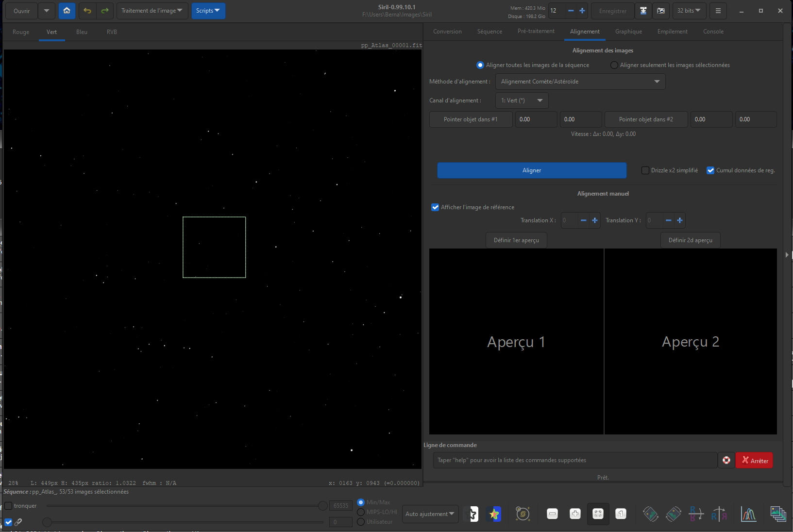Open Méthode d'alignement dropdown
Screen dimensions: 793x532
[x=580, y=82]
